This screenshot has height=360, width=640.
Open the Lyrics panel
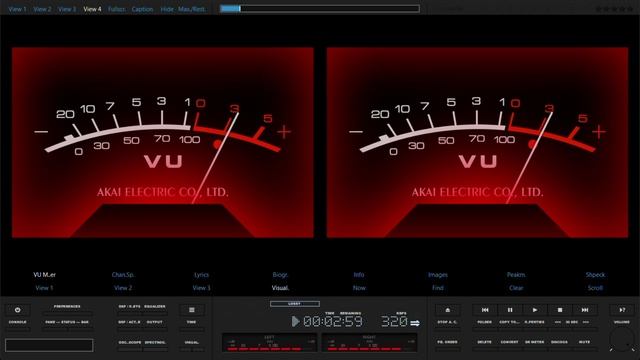pyautogui.click(x=201, y=275)
